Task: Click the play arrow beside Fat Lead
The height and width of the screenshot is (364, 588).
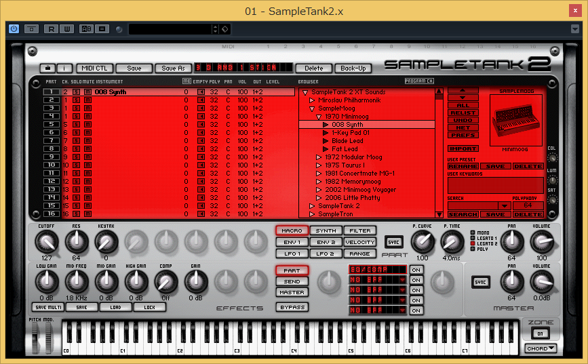Action: pyautogui.click(x=326, y=149)
